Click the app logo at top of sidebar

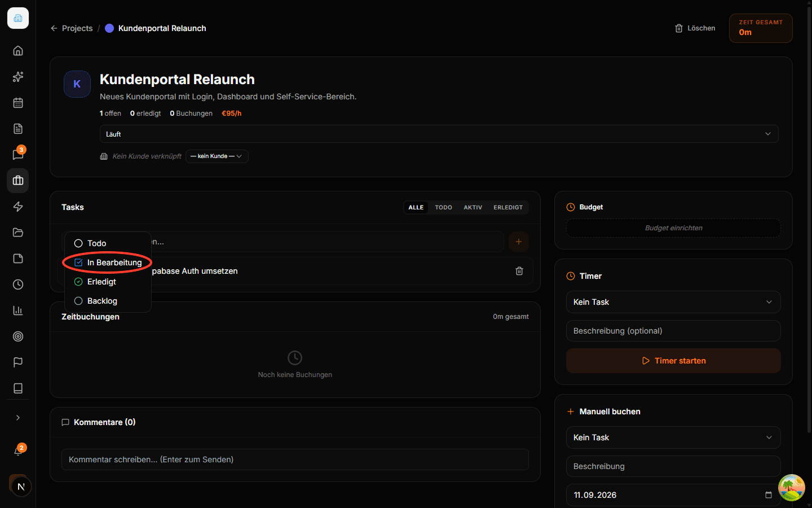(18, 18)
